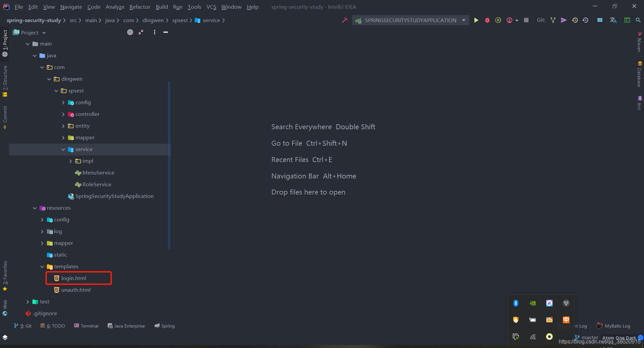The height and width of the screenshot is (348, 644).
Task: Toggle the Structure tool window side tab
Action: (5, 81)
